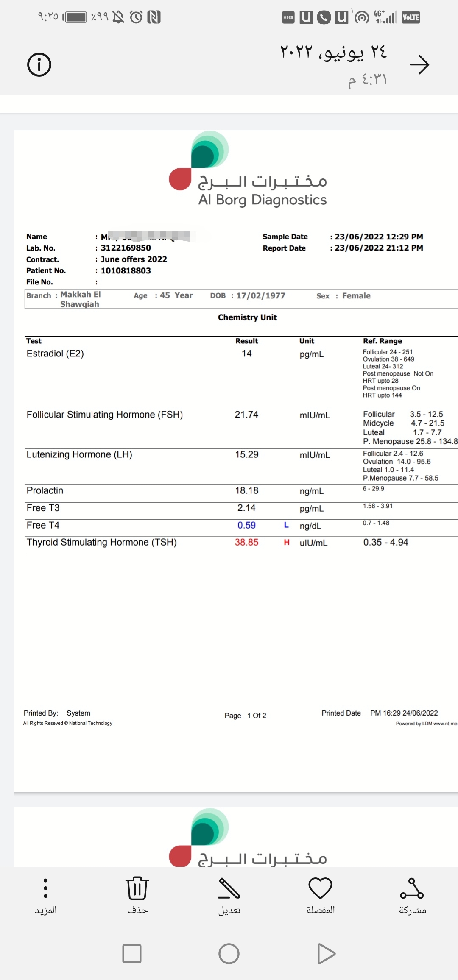Tap the TSH reference range 0.35 - 4.94
This screenshot has height=980, width=458.
point(385,542)
